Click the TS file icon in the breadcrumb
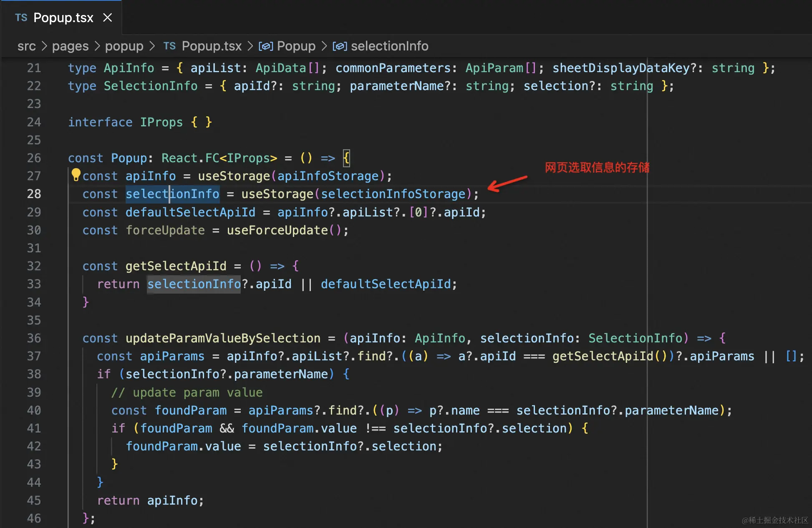 point(169,46)
